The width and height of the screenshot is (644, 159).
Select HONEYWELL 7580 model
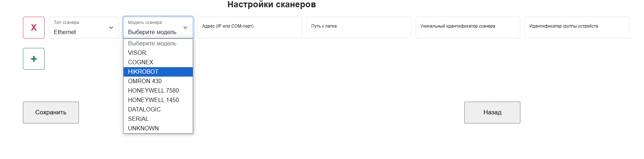[x=153, y=90]
